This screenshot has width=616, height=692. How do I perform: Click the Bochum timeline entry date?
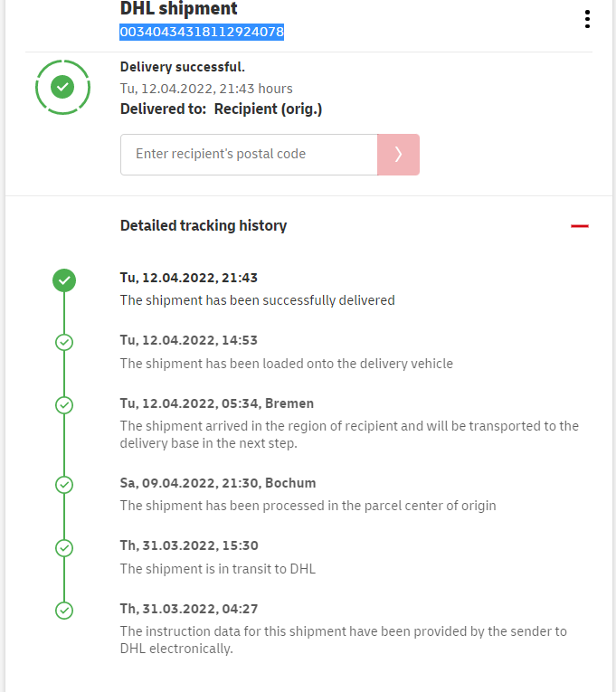tap(218, 483)
